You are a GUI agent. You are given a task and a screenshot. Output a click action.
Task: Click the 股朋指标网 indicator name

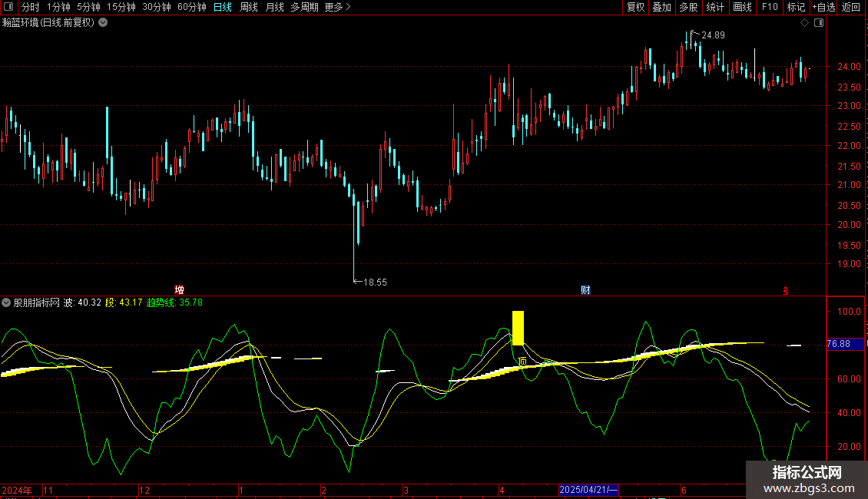tap(37, 302)
